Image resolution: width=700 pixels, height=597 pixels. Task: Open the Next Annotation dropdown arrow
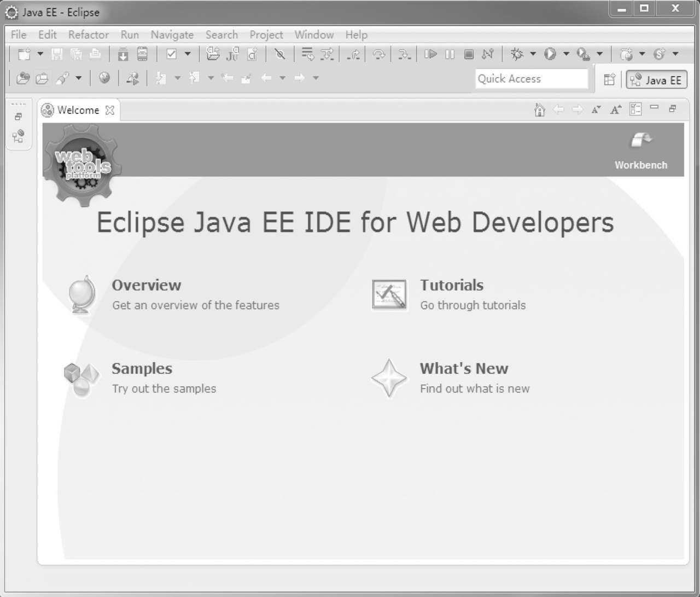click(x=177, y=78)
